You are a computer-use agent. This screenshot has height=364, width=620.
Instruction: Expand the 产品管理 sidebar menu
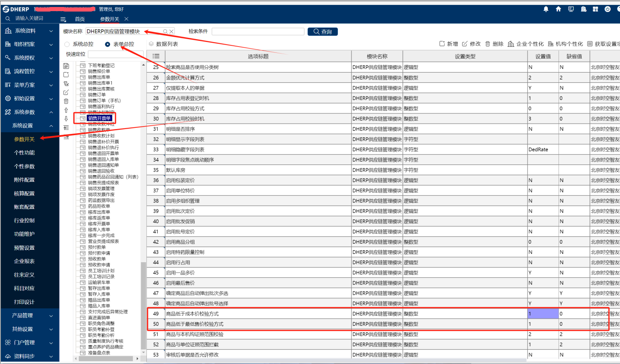click(29, 315)
